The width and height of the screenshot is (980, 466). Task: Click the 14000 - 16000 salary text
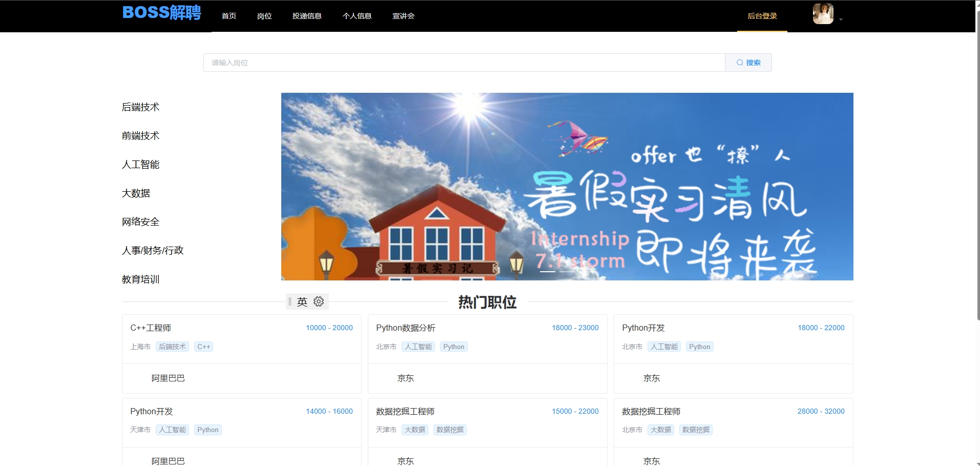329,411
